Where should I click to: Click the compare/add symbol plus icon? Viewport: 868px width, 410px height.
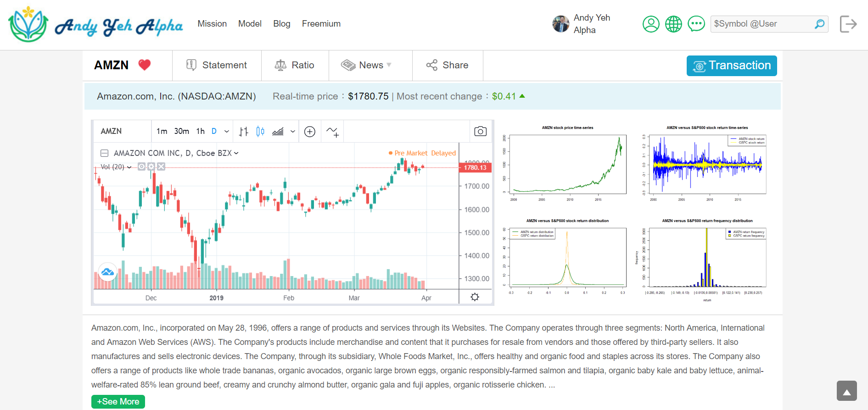point(310,132)
